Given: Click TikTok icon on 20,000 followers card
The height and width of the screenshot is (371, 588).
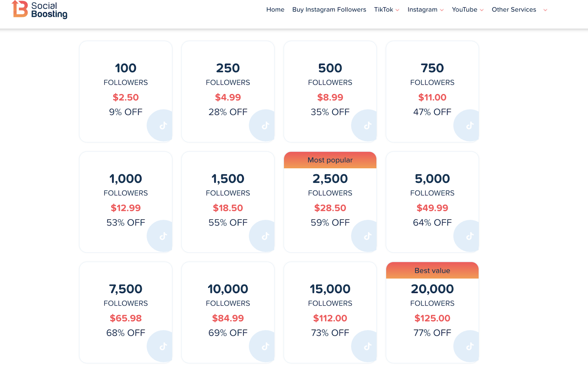Looking at the screenshot, I should pos(470,346).
